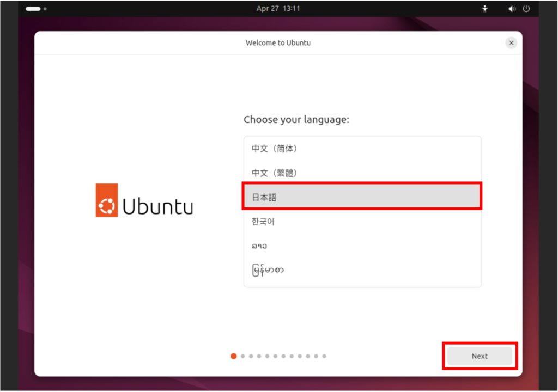Screen dimensions: 558x392
Task: Select 中文（简体）language
Action: [x=362, y=149]
